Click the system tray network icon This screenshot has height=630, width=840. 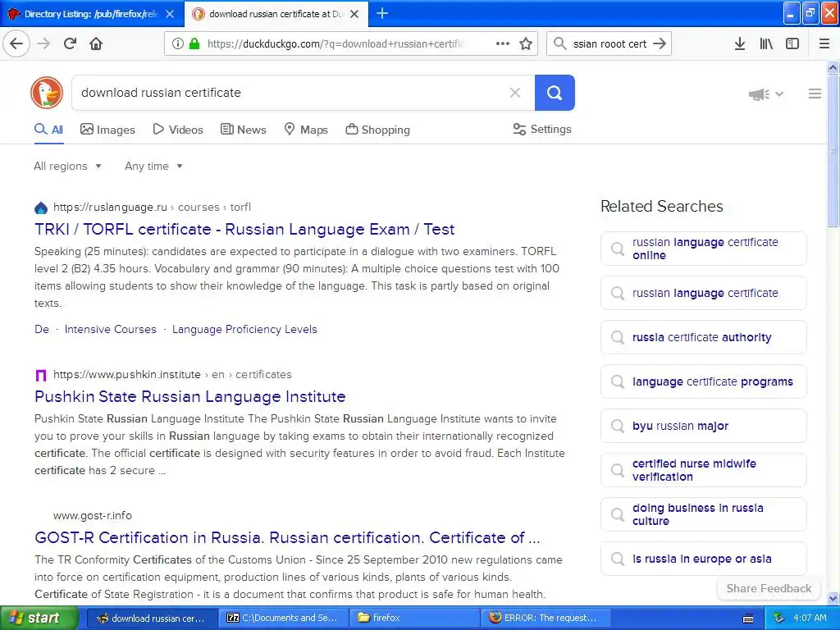tap(778, 618)
